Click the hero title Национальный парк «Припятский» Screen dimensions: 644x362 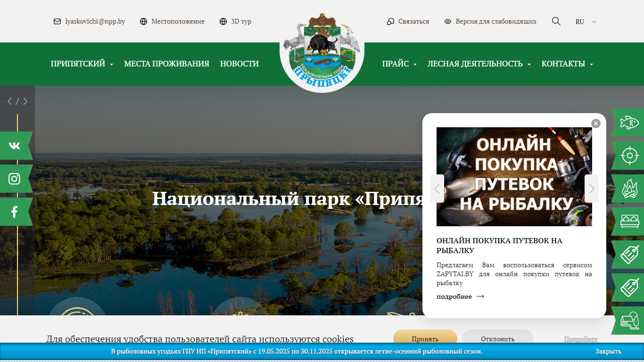point(287,198)
